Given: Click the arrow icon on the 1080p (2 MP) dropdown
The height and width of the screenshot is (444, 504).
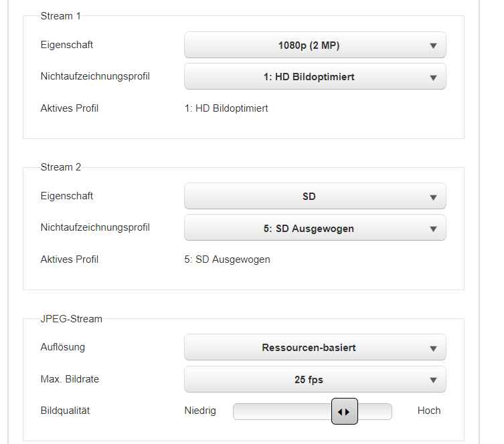Looking at the screenshot, I should point(433,46).
